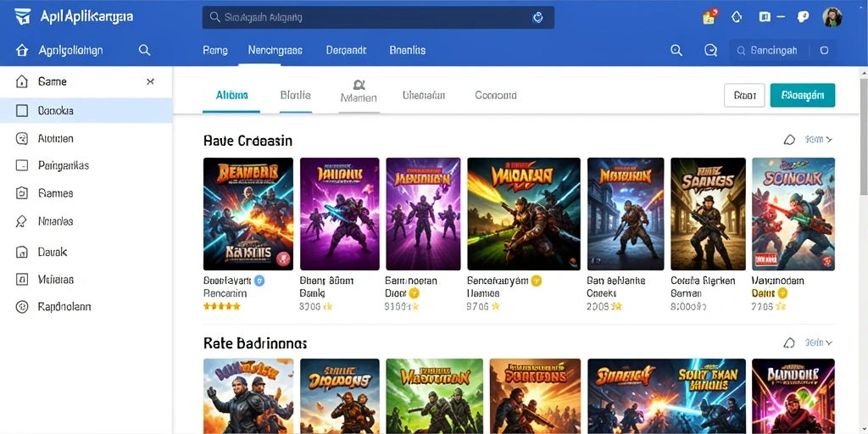Click the chat bubble icon in top bar
This screenshot has width=868, height=434.
tap(803, 17)
